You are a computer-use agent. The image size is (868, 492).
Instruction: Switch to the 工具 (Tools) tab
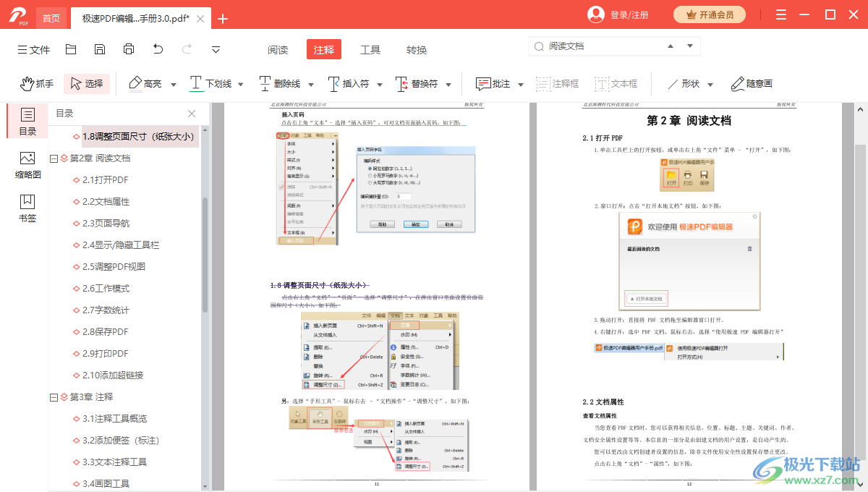tap(370, 50)
